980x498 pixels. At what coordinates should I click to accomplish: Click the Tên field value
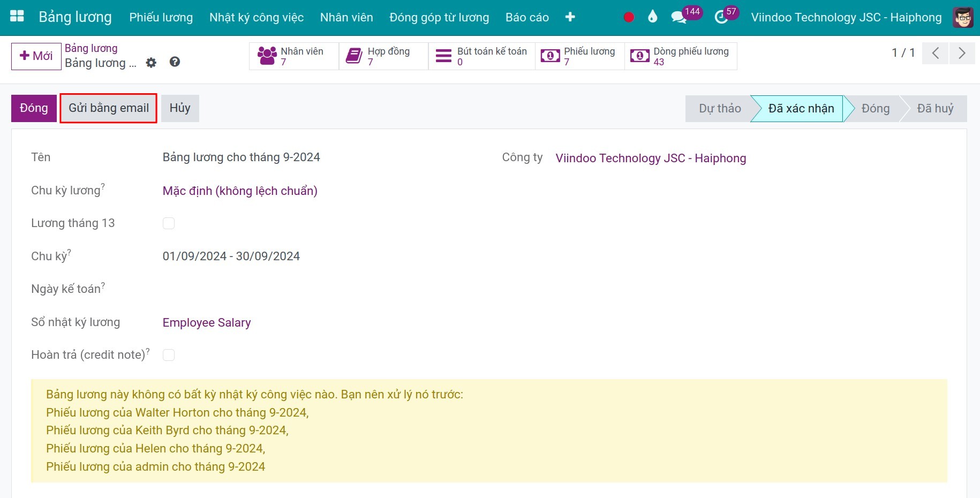click(x=242, y=157)
